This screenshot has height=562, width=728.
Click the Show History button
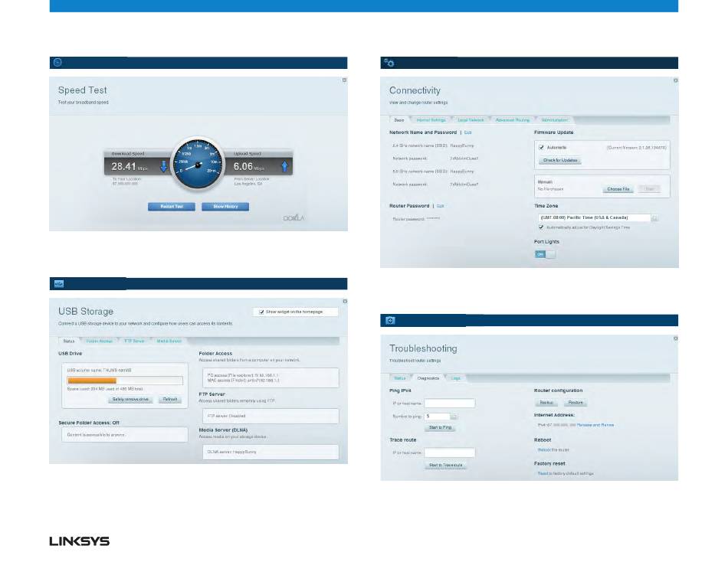pos(225,207)
